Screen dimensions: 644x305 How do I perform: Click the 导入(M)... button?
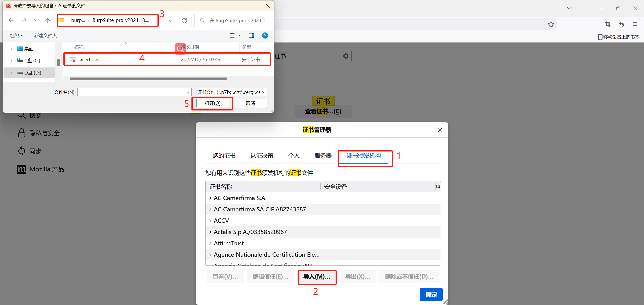coord(317,277)
